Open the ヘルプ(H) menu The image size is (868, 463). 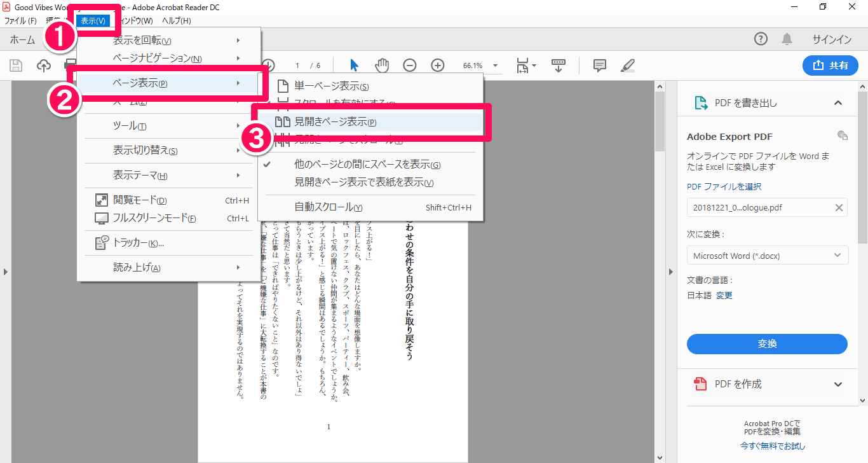tap(176, 21)
